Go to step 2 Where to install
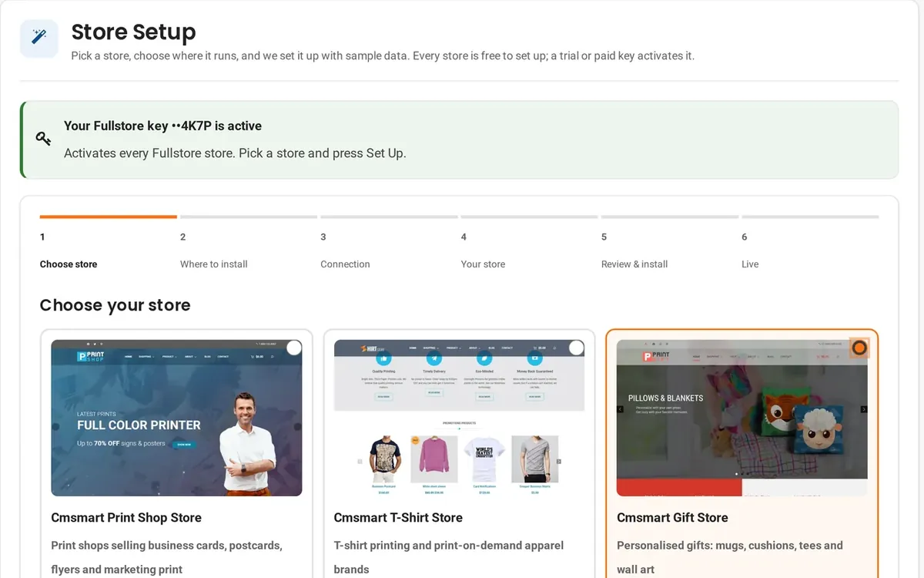Image resolution: width=924 pixels, height=578 pixels. (249, 242)
